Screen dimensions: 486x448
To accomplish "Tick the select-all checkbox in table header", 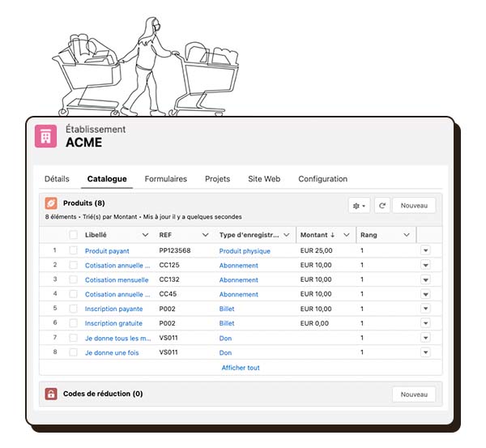I will (x=73, y=235).
